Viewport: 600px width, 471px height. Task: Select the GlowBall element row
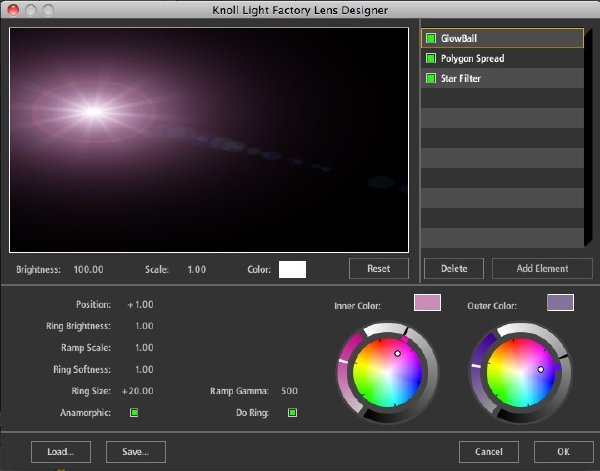[x=502, y=38]
